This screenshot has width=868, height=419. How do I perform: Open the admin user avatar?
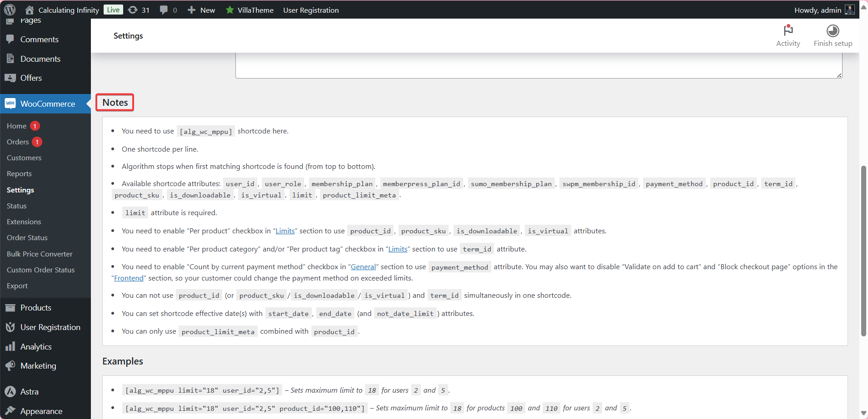click(x=849, y=10)
